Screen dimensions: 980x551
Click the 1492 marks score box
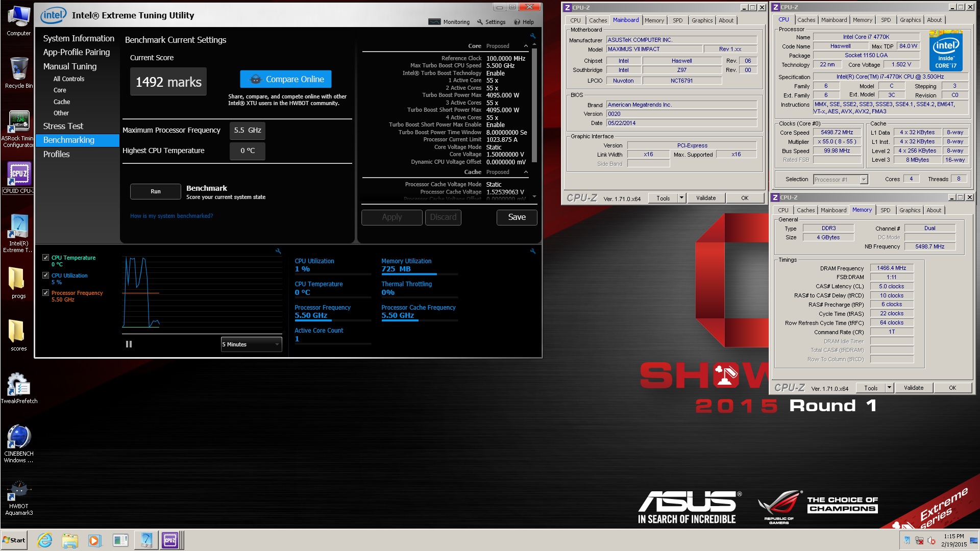coord(168,82)
